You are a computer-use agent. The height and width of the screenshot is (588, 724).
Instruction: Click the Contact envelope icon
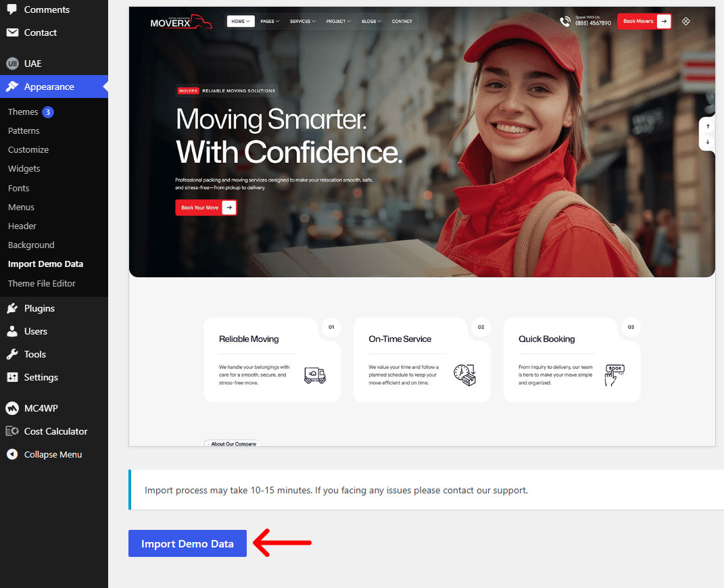click(x=12, y=32)
